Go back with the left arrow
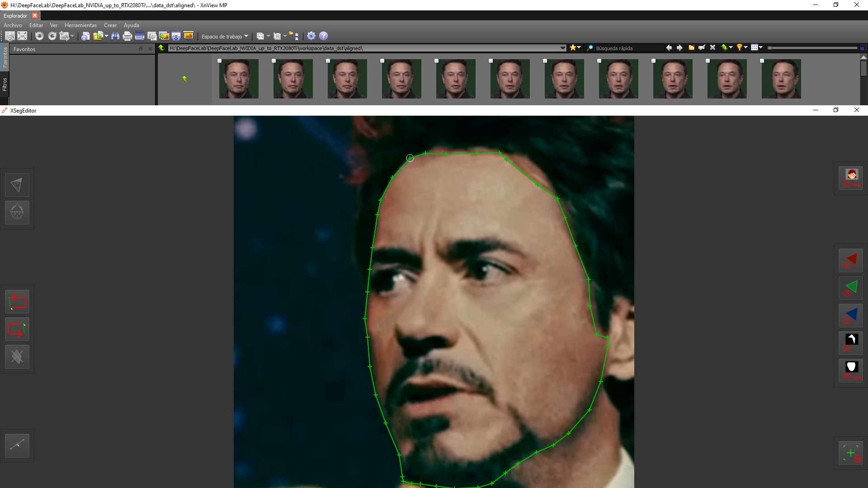 [x=669, y=48]
